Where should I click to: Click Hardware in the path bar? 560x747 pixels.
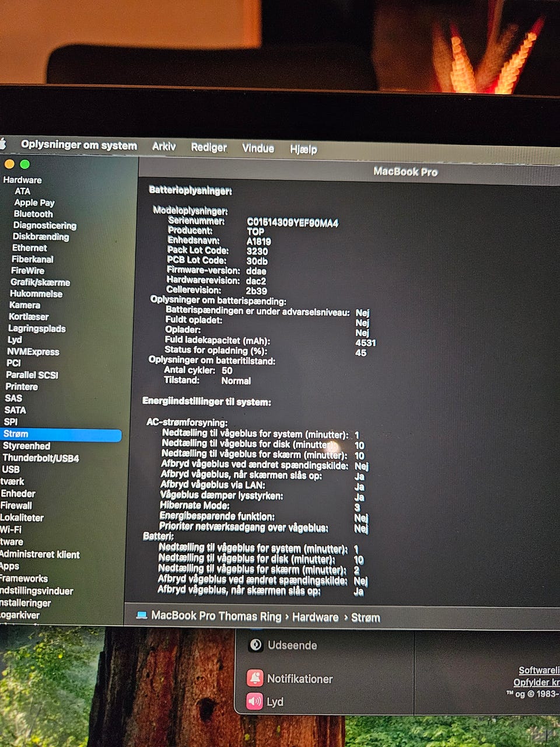pos(315,617)
